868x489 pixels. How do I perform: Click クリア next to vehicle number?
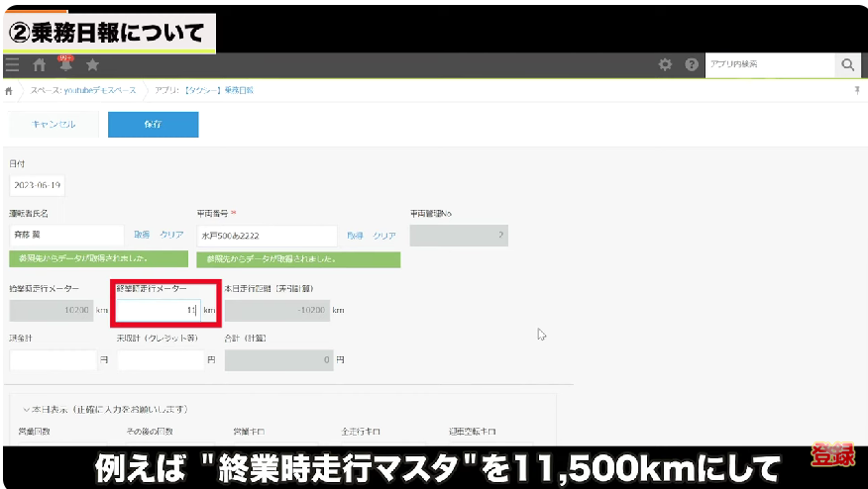point(384,236)
